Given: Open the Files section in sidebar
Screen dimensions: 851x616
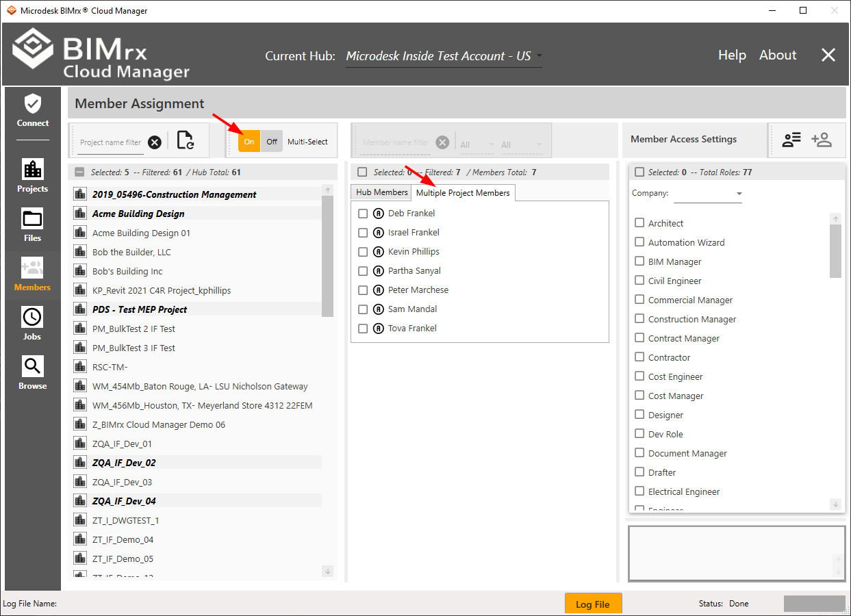Looking at the screenshot, I should pos(32,225).
